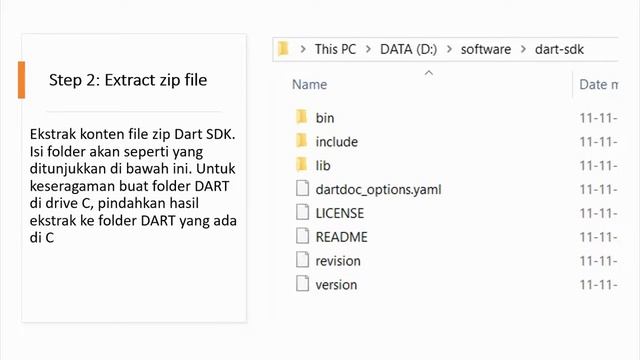Toggle sort arrow above Name column

tap(429, 73)
